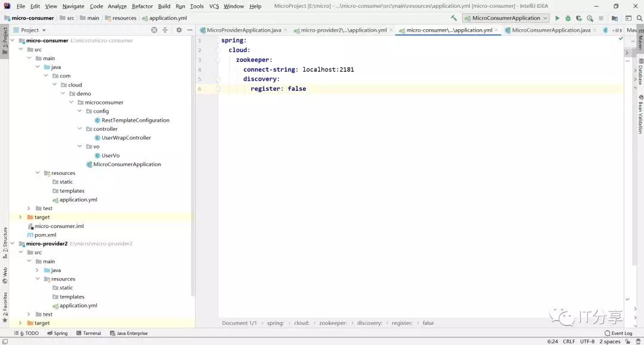This screenshot has width=644, height=345.
Task: Collapse the micro-provider2 module node
Action: [12, 244]
